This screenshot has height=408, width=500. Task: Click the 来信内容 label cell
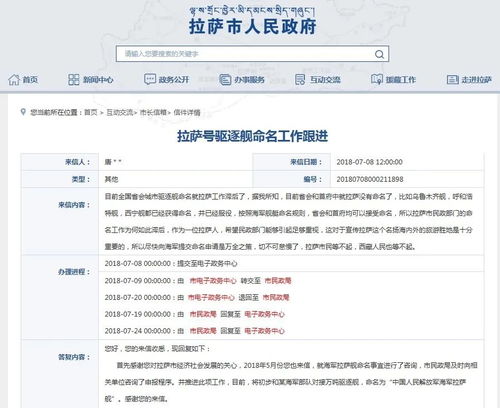60,221
